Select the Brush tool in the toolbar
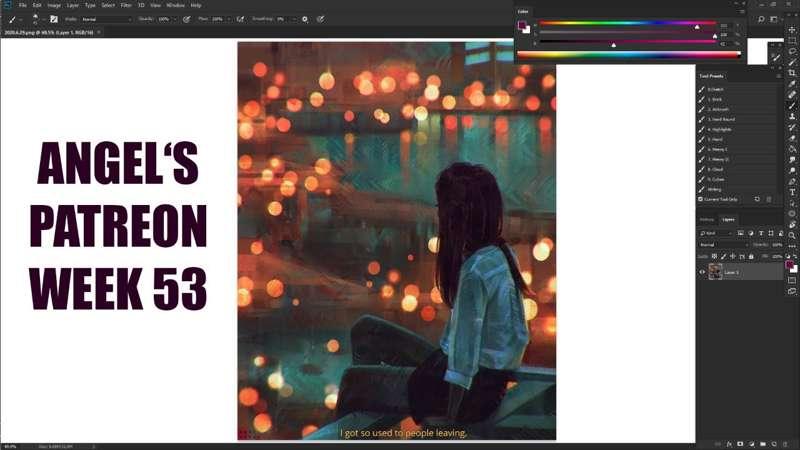Screen dimensions: 800x450 (792, 106)
